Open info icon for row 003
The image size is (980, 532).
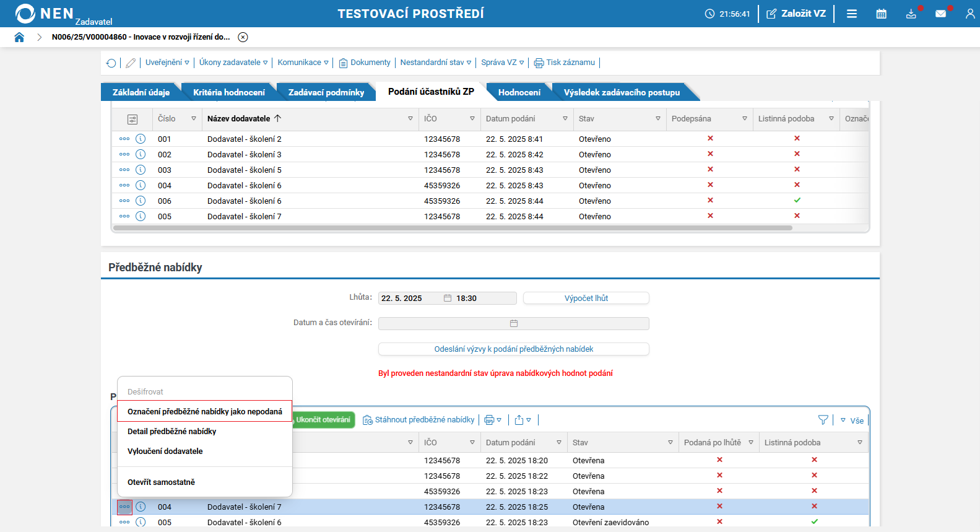[141, 170]
